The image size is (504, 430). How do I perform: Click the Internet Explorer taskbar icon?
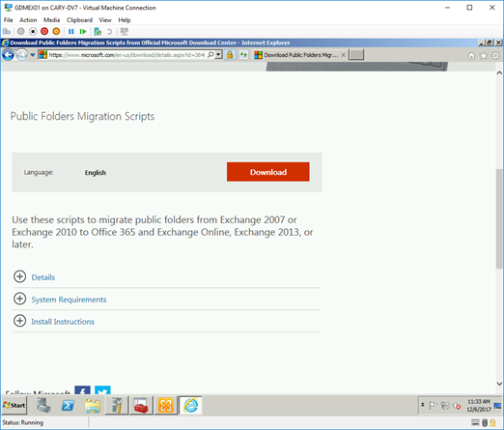point(190,405)
